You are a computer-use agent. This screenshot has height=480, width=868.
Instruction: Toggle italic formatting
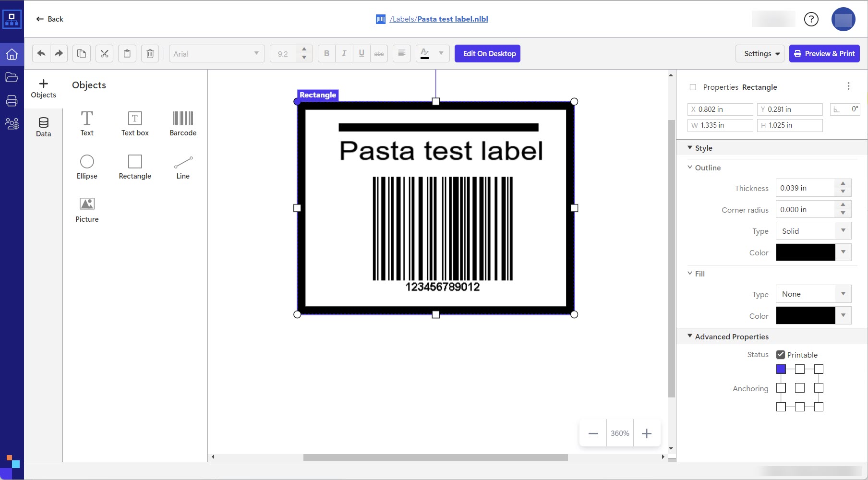(344, 54)
